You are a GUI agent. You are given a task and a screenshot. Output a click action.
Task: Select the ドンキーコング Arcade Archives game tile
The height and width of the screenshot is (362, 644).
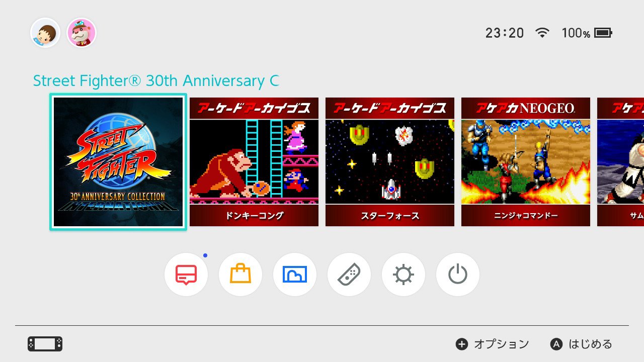[254, 162]
